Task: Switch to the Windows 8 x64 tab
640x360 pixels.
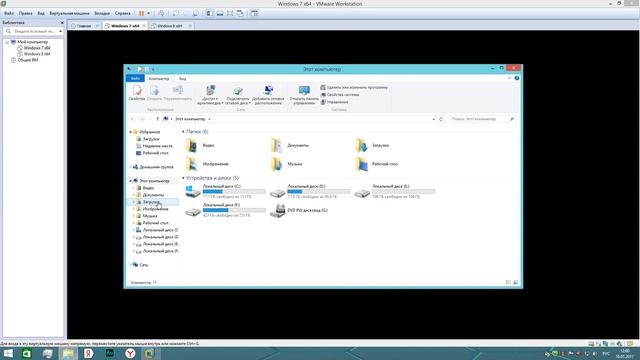Action: tap(170, 26)
